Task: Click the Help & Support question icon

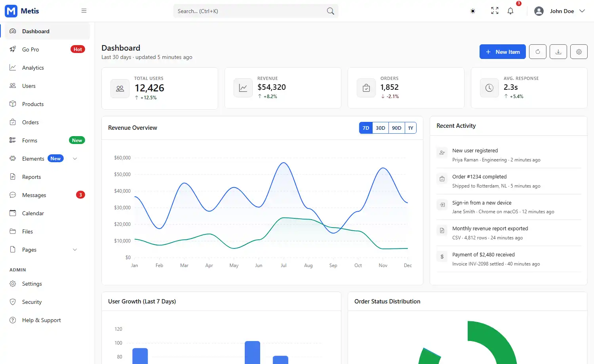Action: coord(13,320)
